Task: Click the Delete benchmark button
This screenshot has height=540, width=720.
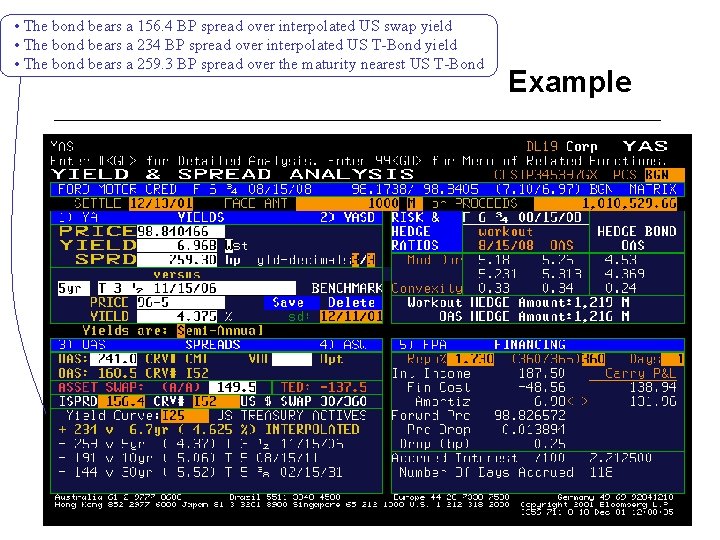Action: pos(351,303)
